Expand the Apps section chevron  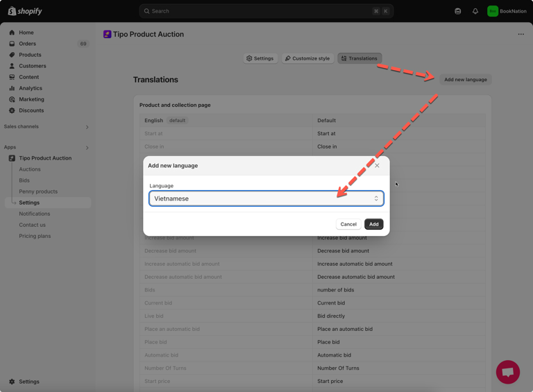click(87, 148)
